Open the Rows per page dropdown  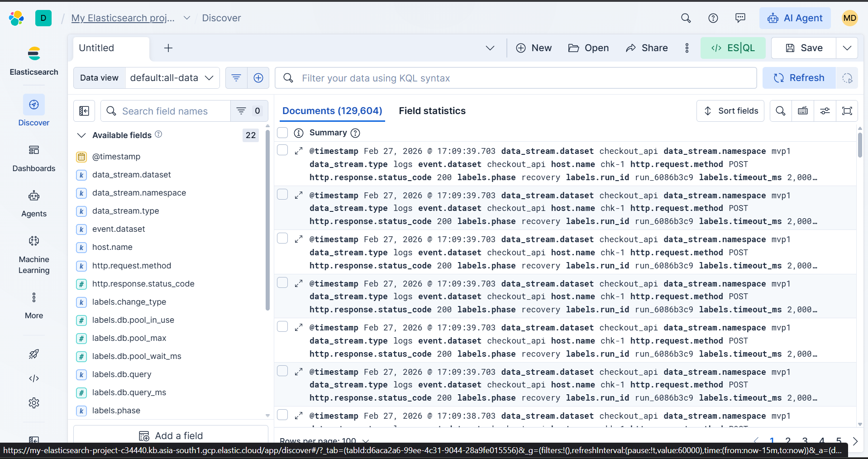[324, 440]
